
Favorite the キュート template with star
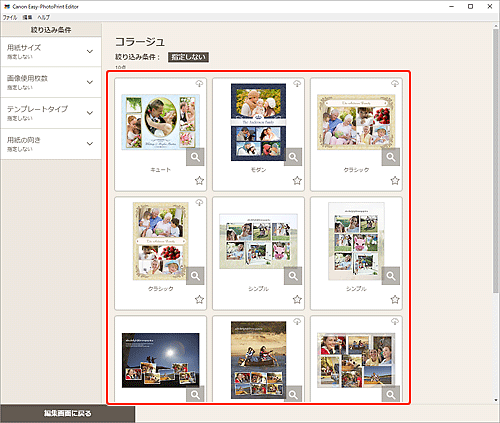(x=199, y=181)
